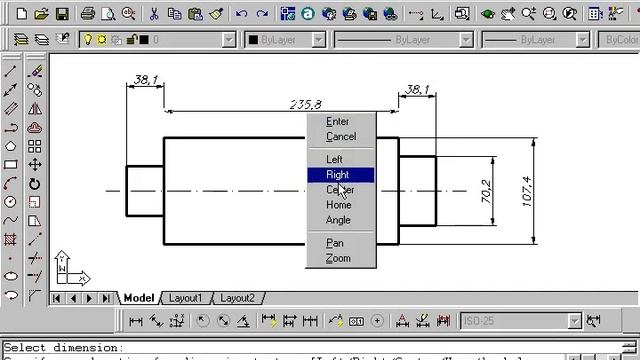Create a new drawing with the New icon
This screenshot has width=640, height=360.
[22, 14]
